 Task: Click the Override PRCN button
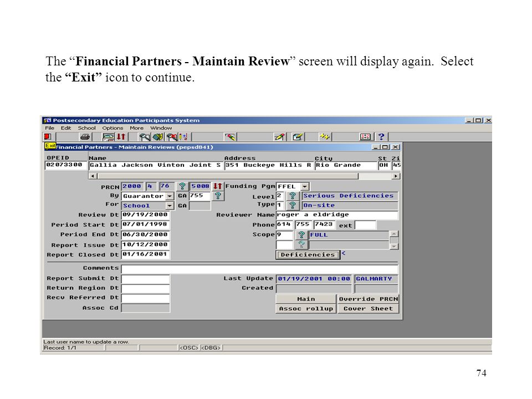tap(368, 299)
